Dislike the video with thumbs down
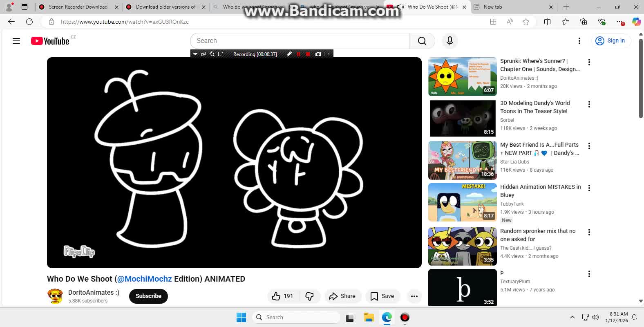This screenshot has height=327, width=644. pos(309,296)
